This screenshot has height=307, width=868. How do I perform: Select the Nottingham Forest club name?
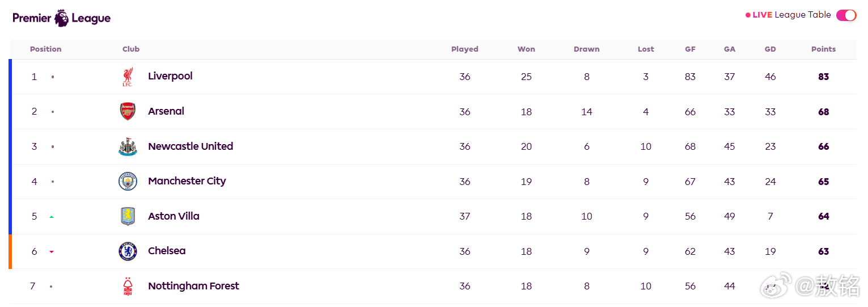click(193, 286)
